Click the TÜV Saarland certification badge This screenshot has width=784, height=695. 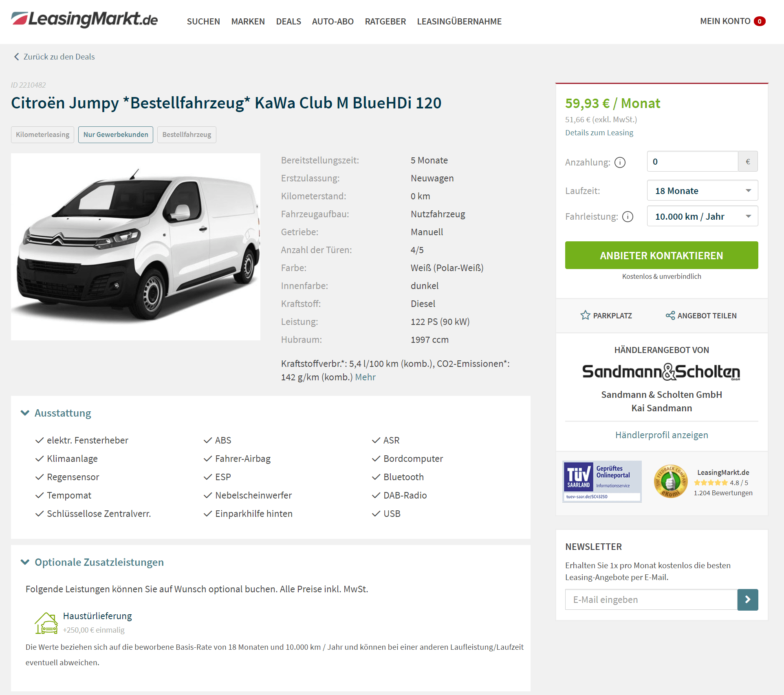pyautogui.click(x=602, y=481)
